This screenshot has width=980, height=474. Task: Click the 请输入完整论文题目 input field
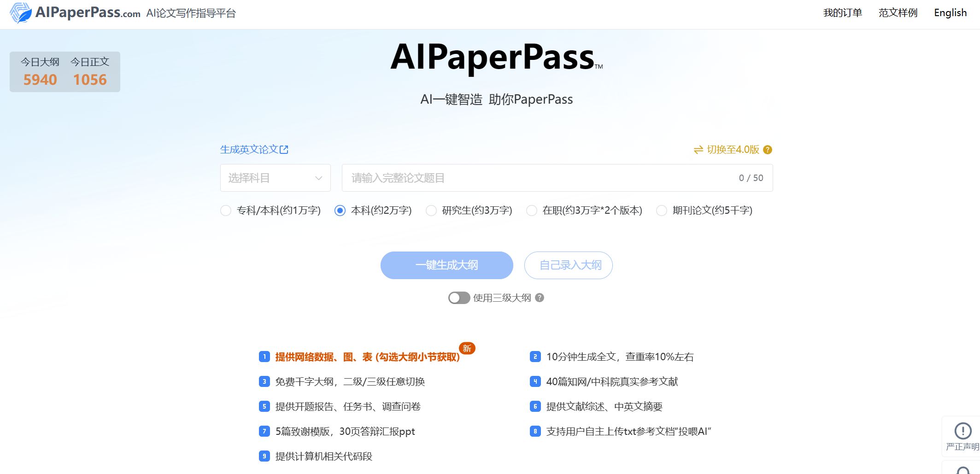click(557, 178)
